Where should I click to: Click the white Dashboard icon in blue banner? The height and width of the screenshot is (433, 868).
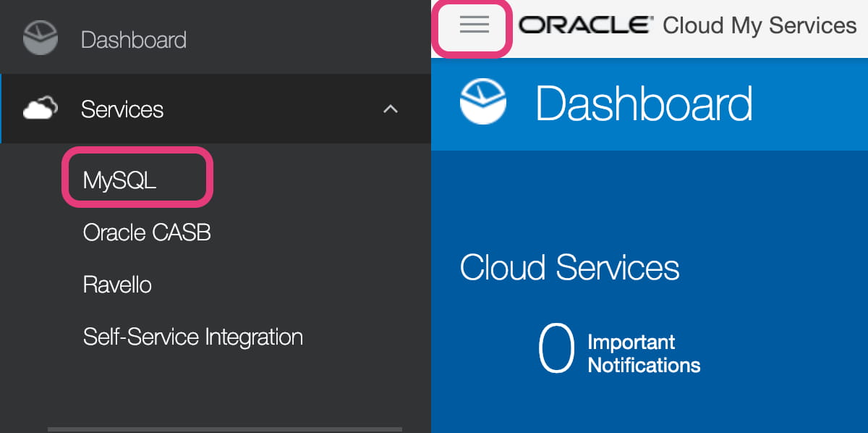pos(483,102)
